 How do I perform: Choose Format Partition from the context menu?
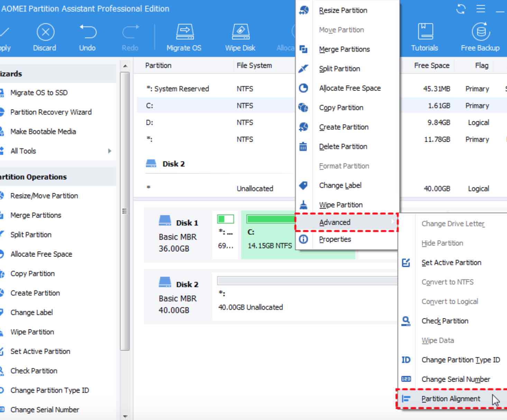point(344,166)
